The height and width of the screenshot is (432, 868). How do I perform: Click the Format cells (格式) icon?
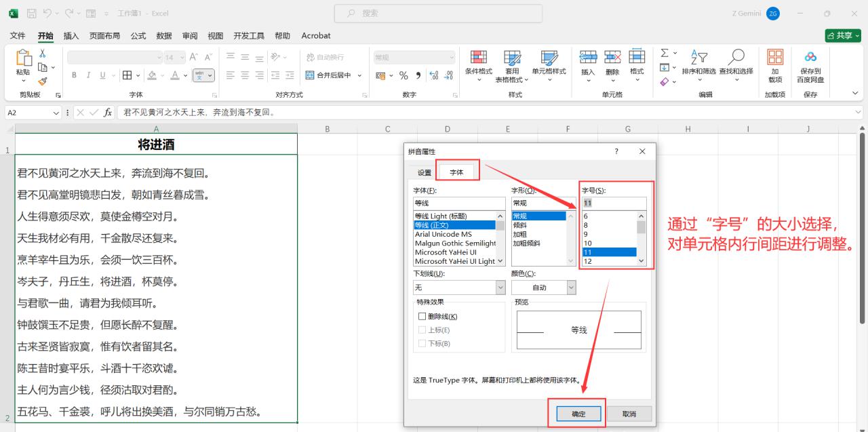click(637, 58)
